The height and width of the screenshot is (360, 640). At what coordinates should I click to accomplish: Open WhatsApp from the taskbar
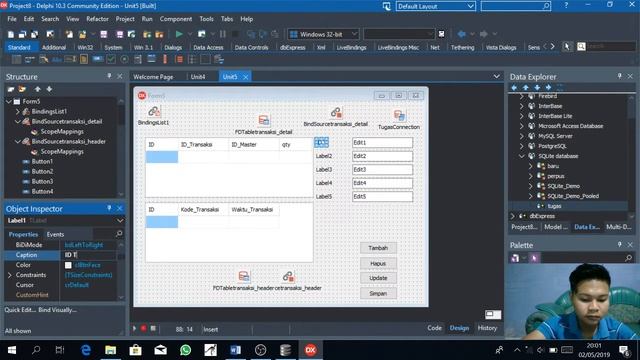click(x=185, y=350)
